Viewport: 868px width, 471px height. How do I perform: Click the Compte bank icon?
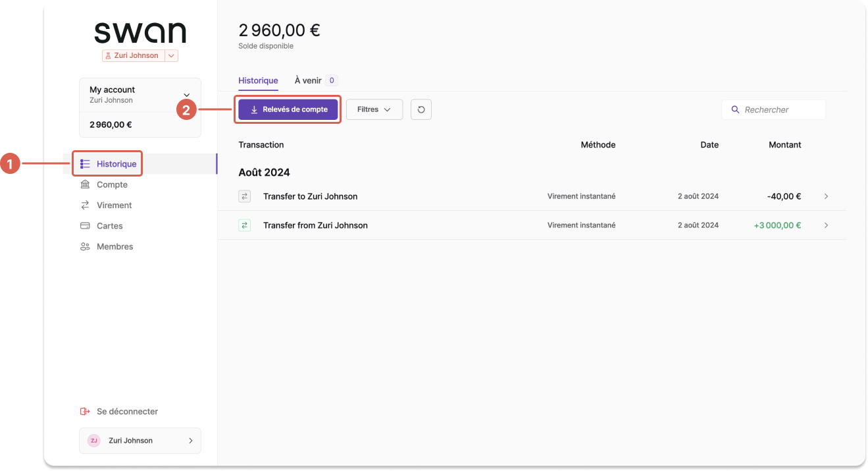point(85,184)
